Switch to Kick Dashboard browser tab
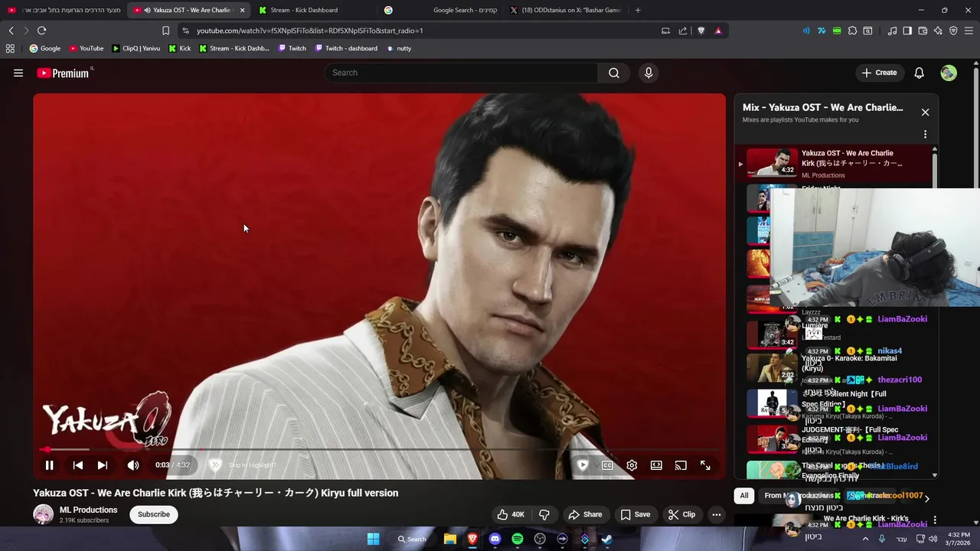The image size is (980, 551). [x=304, y=10]
